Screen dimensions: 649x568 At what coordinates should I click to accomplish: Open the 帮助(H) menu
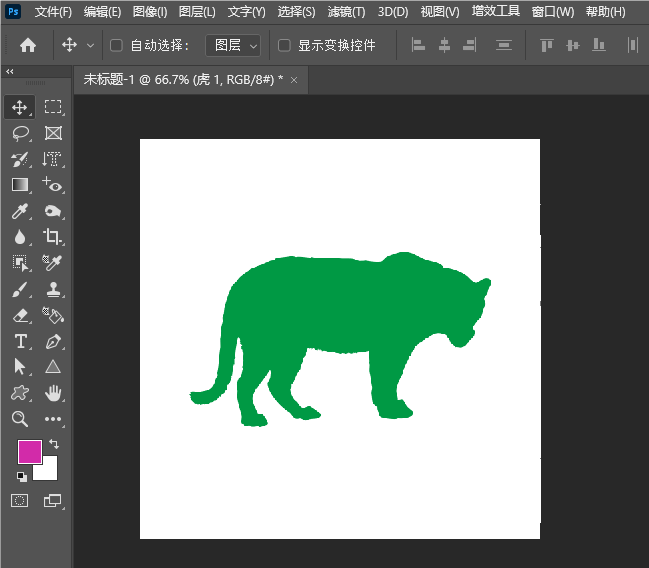click(x=606, y=12)
